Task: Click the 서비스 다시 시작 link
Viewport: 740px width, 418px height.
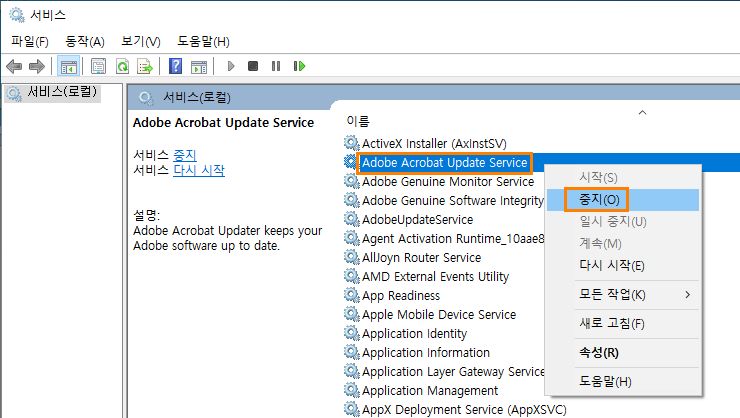Action: coord(199,170)
